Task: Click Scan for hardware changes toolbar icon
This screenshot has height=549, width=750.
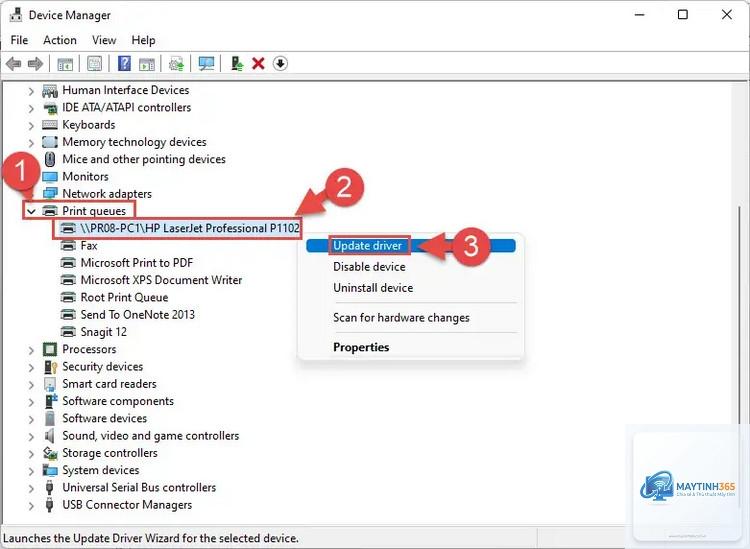Action: 176,63
